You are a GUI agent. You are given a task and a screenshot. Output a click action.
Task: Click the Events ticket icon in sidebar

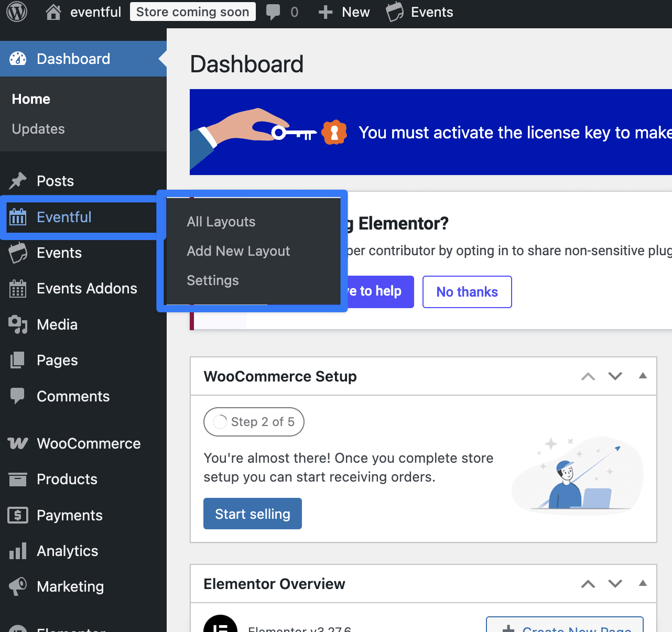tap(18, 253)
